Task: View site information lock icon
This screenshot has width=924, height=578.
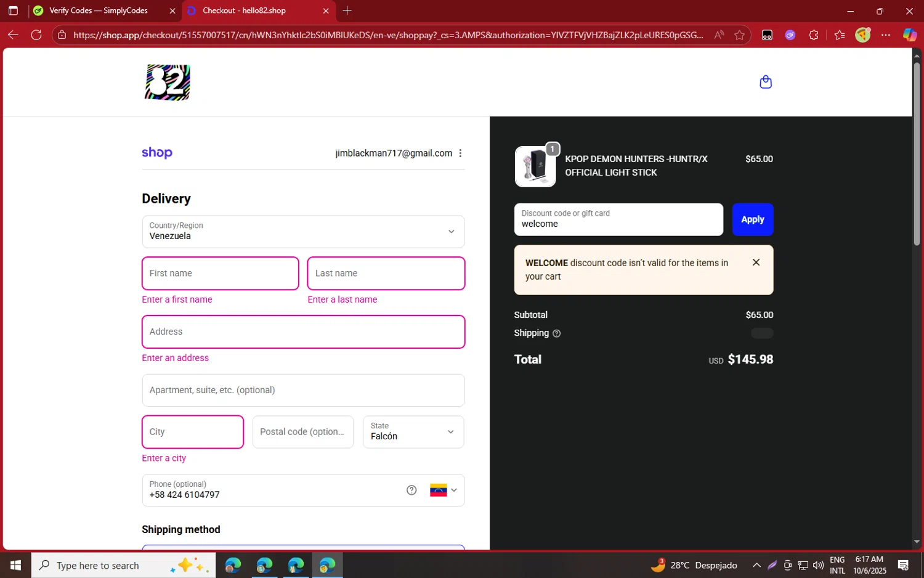Action: click(x=62, y=35)
